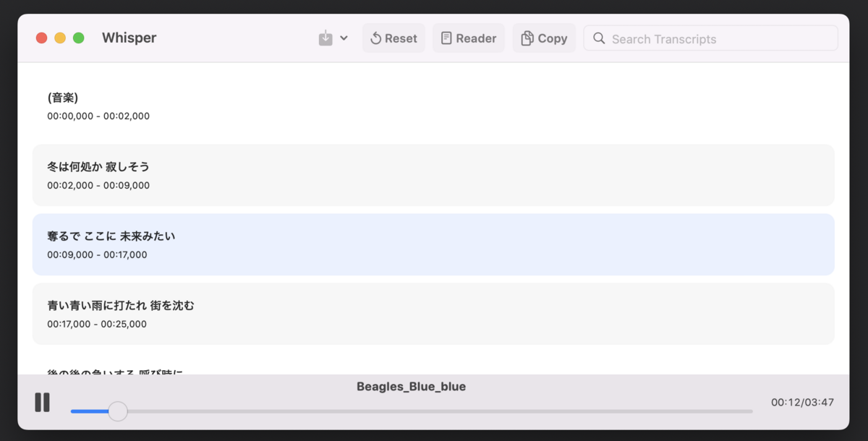Click timestamp 00:09,000 - 00:17,000
Viewport: 868px width, 441px height.
coord(97,254)
